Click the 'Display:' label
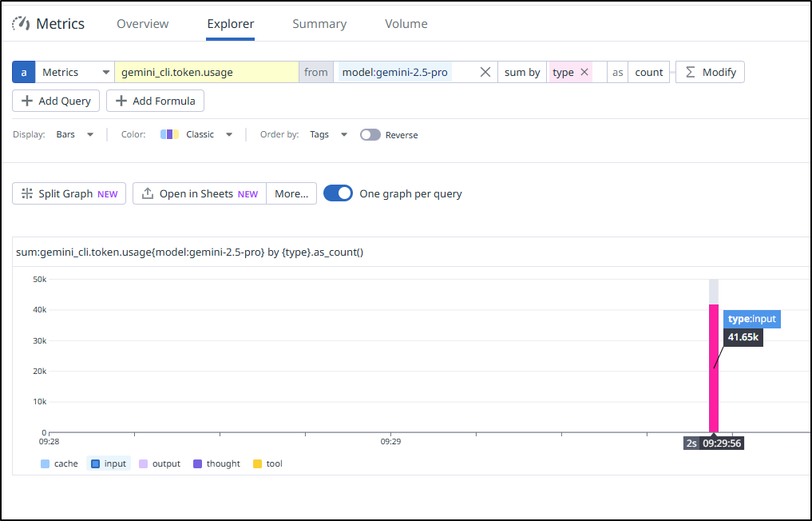 (29, 135)
